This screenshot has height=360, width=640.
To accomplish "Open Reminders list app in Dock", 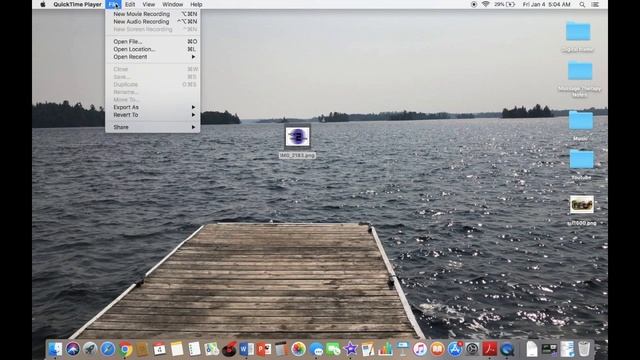I will click(x=194, y=349).
